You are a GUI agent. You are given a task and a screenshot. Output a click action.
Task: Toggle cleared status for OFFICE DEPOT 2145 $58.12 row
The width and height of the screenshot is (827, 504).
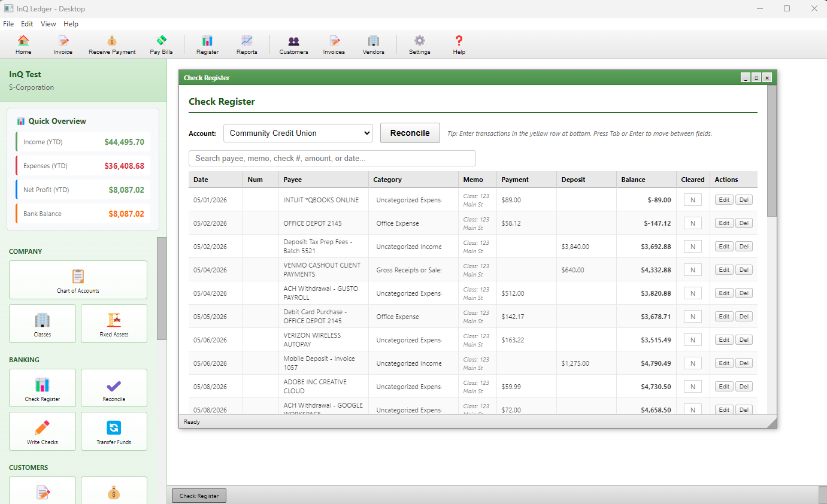coord(693,223)
